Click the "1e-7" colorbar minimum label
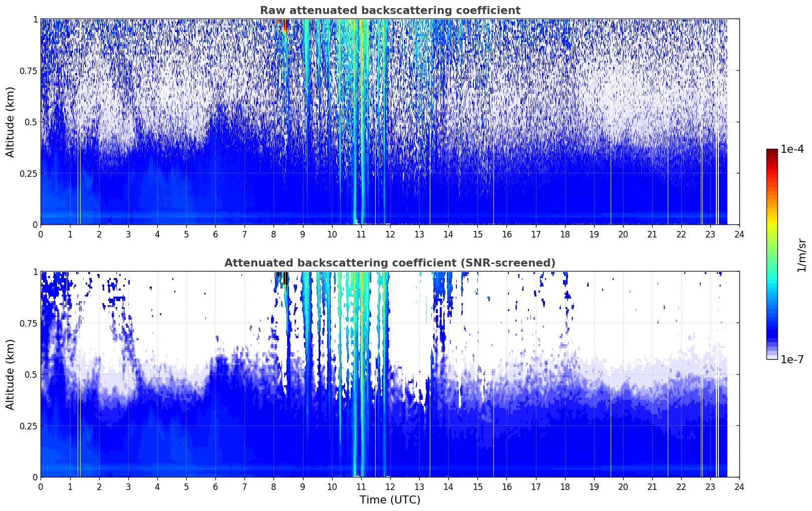The width and height of the screenshot is (812, 511). coord(792,359)
